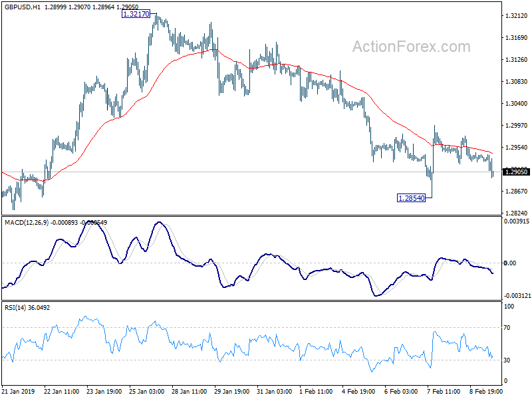This screenshot has height=399, width=532.
Task: Click the MACD scale value 0.003915
Action: pyautogui.click(x=517, y=221)
